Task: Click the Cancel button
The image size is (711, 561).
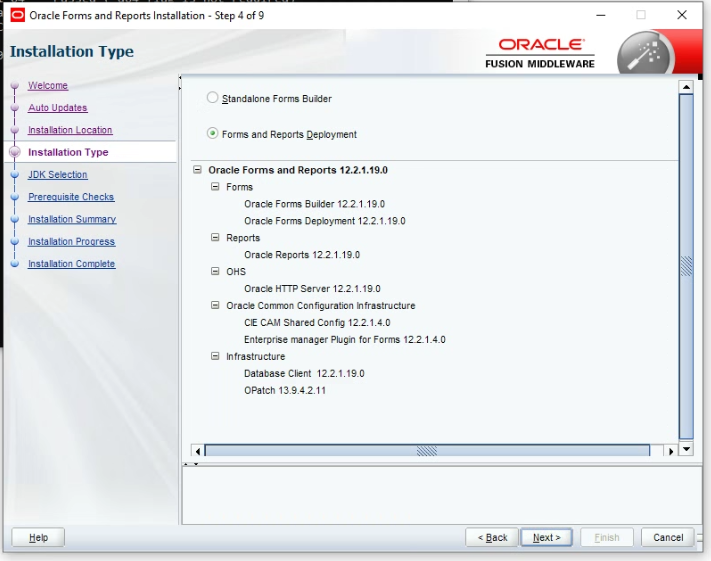Action: [667, 537]
